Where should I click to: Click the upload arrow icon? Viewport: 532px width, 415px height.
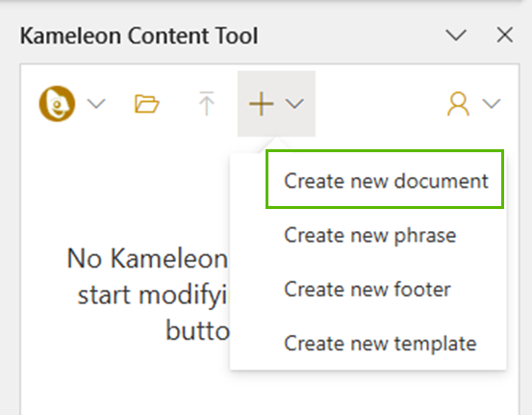(x=206, y=104)
